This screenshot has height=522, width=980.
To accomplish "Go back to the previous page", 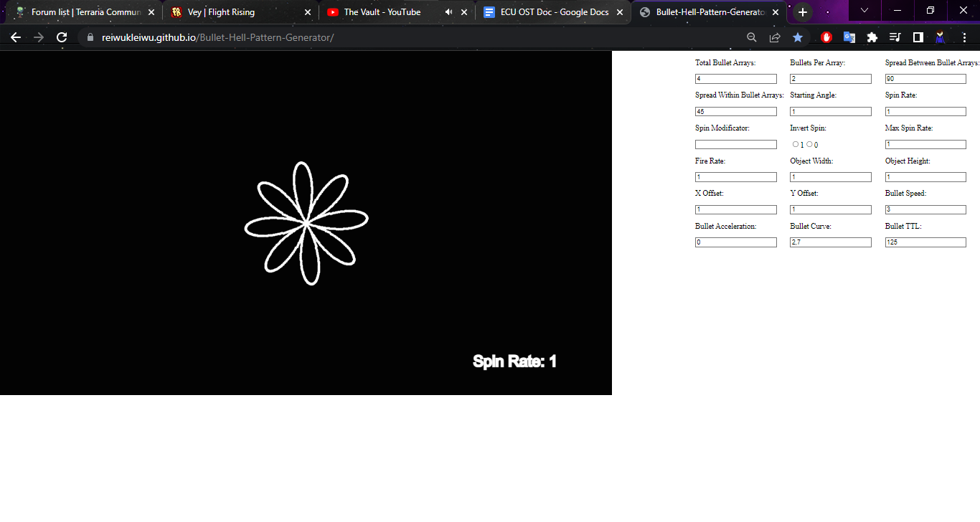I will coord(16,37).
